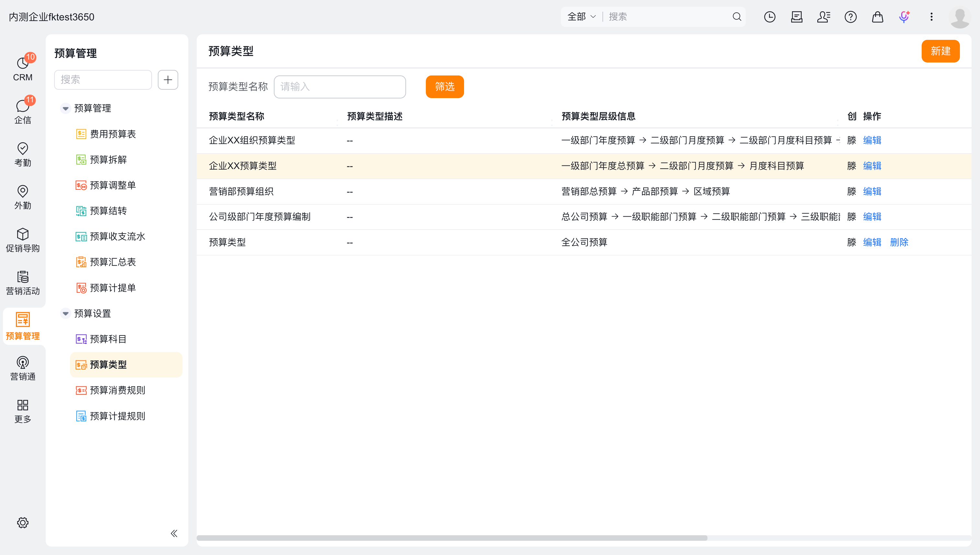Screen dimensions: 980x555
Task: Collapse the side navigation panel
Action: click(174, 533)
